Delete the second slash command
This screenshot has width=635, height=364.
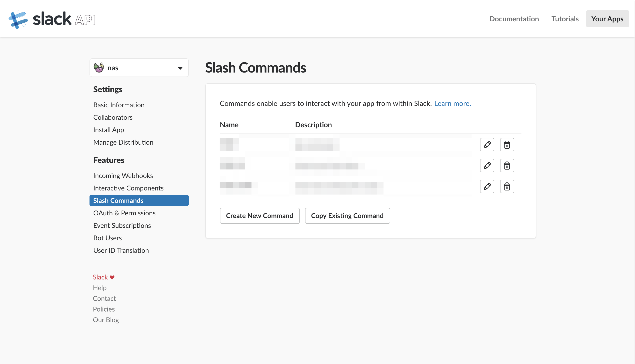point(507,166)
